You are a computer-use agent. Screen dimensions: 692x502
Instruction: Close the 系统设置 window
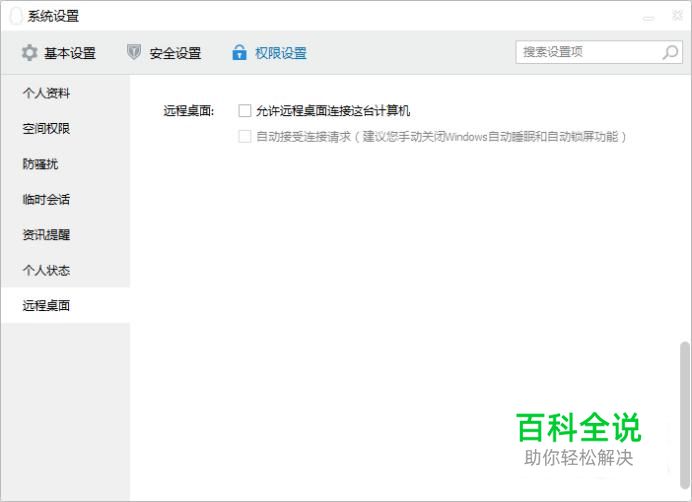[677, 15]
